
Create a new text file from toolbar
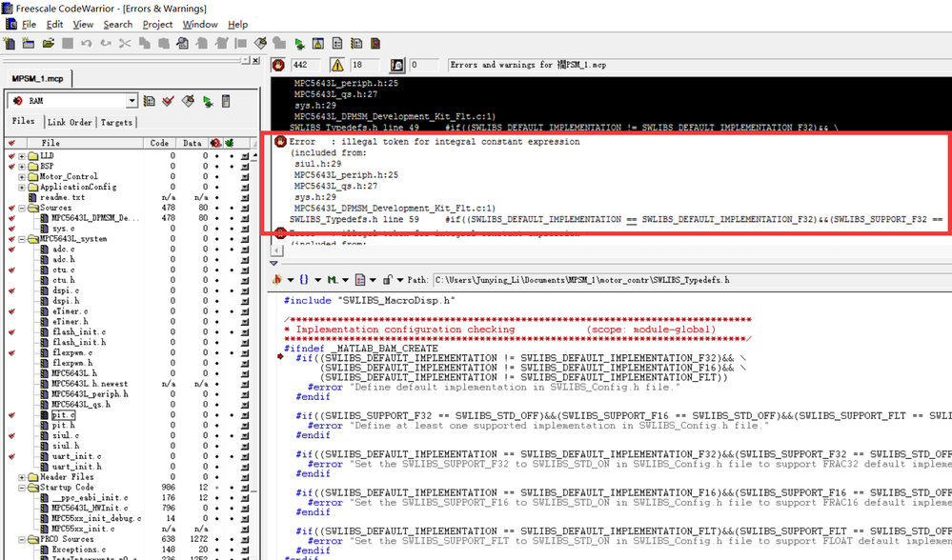[x=10, y=44]
